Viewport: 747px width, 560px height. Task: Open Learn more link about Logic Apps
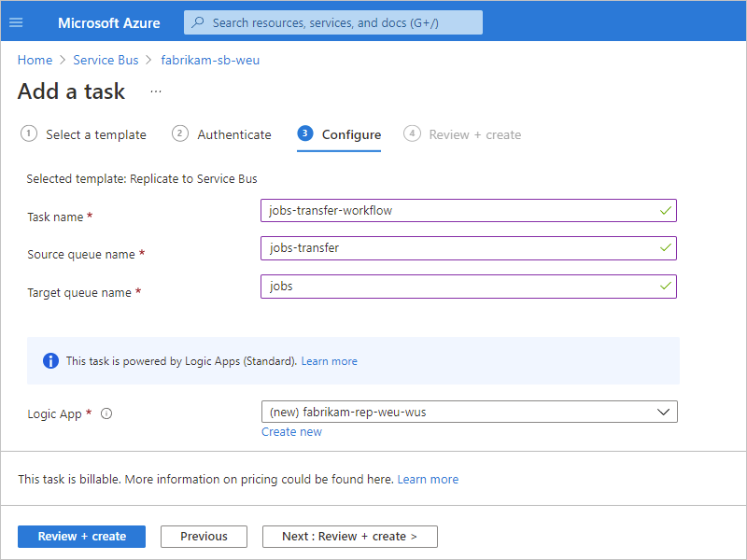330,361
